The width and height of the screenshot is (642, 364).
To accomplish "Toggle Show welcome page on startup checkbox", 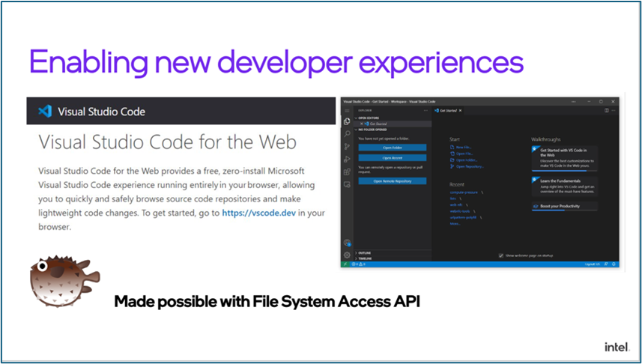I will pyautogui.click(x=500, y=255).
